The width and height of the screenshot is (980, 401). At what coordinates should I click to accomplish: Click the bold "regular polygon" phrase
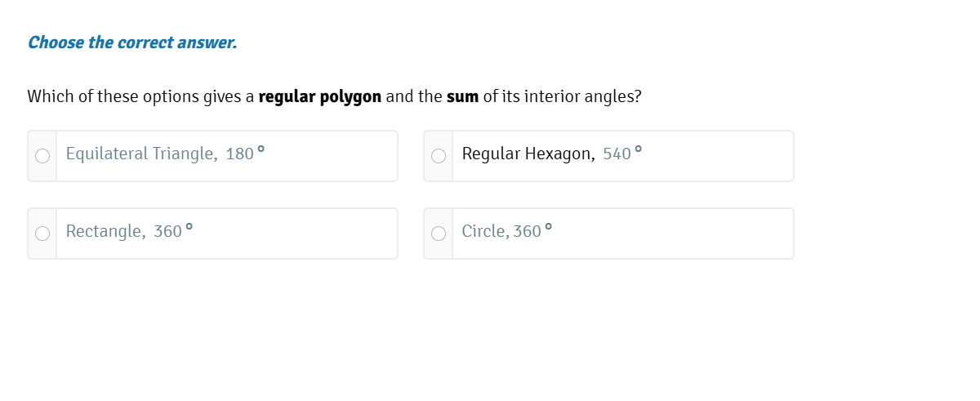click(320, 96)
